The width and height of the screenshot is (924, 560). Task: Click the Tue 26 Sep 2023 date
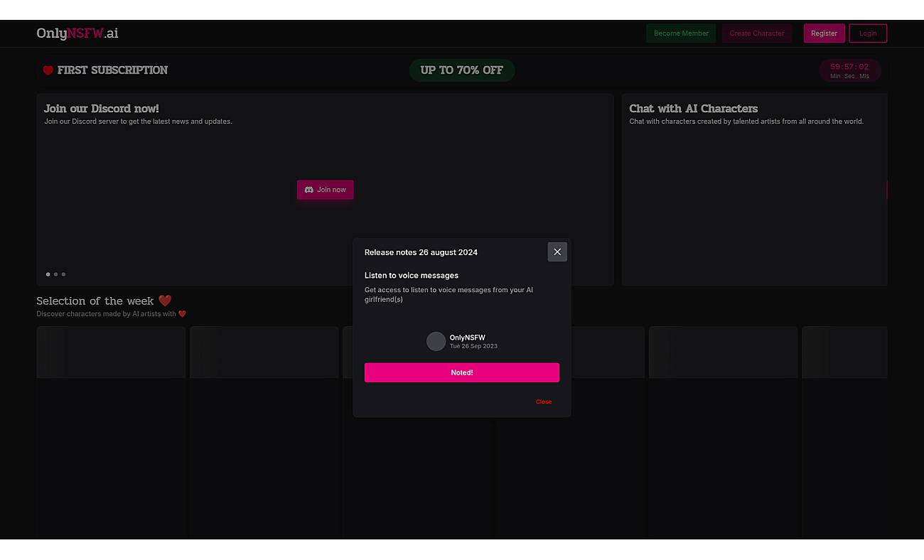click(x=473, y=346)
